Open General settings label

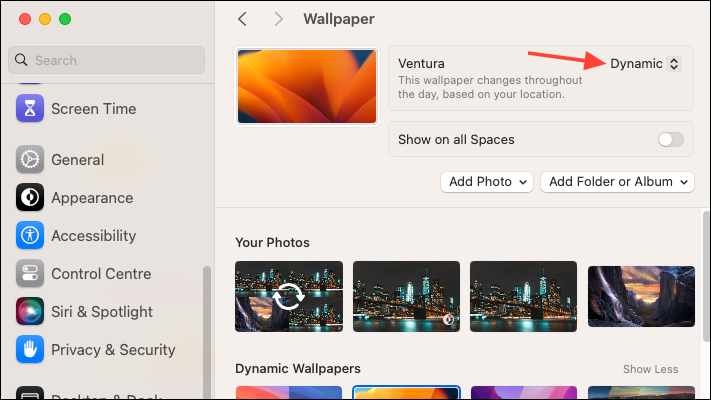pyautogui.click(x=78, y=160)
